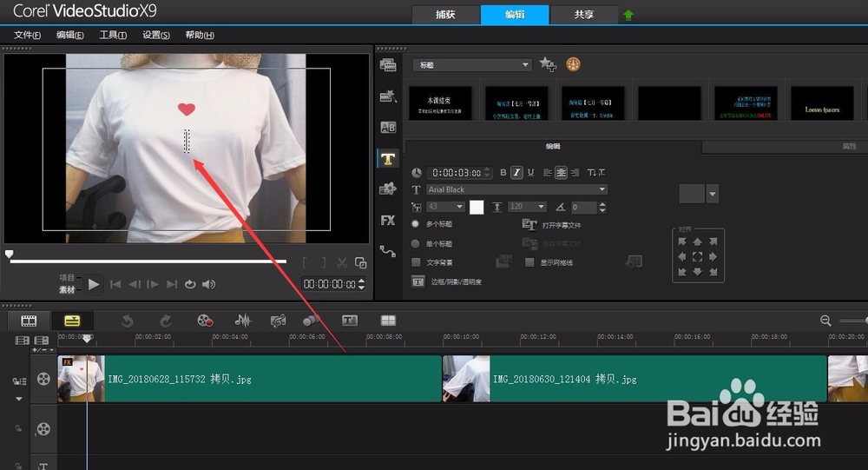Undo the last action in timeline toolbar
The image size is (868, 470).
(127, 321)
